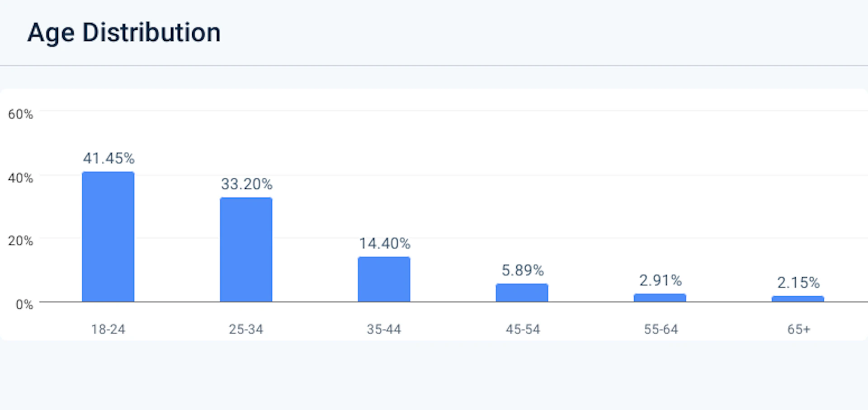Screen dimensions: 868x410
Task: Select the 2.91% value label
Action: coord(660,281)
